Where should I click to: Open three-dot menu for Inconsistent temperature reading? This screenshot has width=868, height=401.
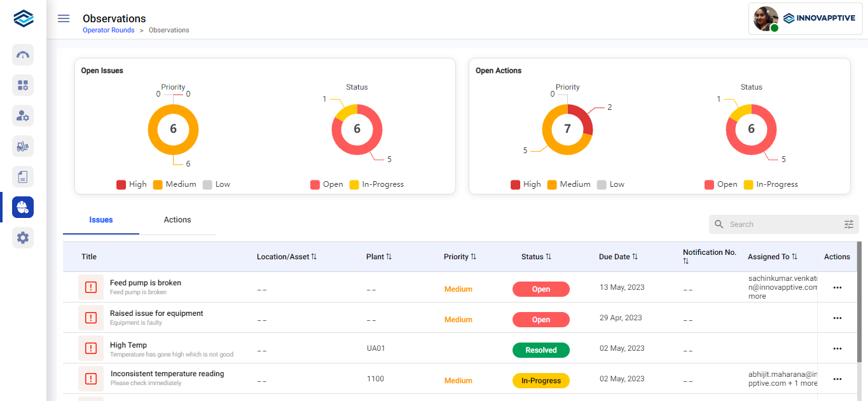(x=837, y=379)
